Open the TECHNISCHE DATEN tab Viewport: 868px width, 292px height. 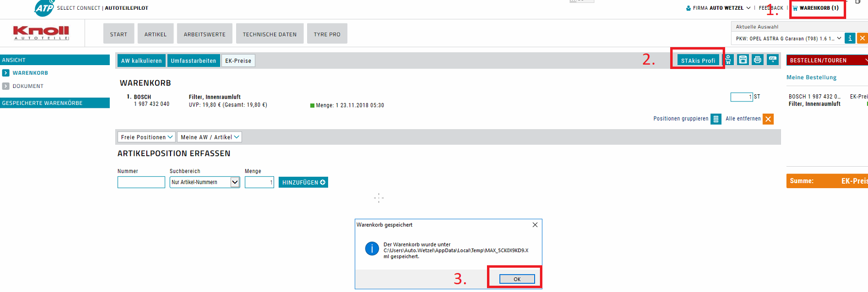(270, 34)
